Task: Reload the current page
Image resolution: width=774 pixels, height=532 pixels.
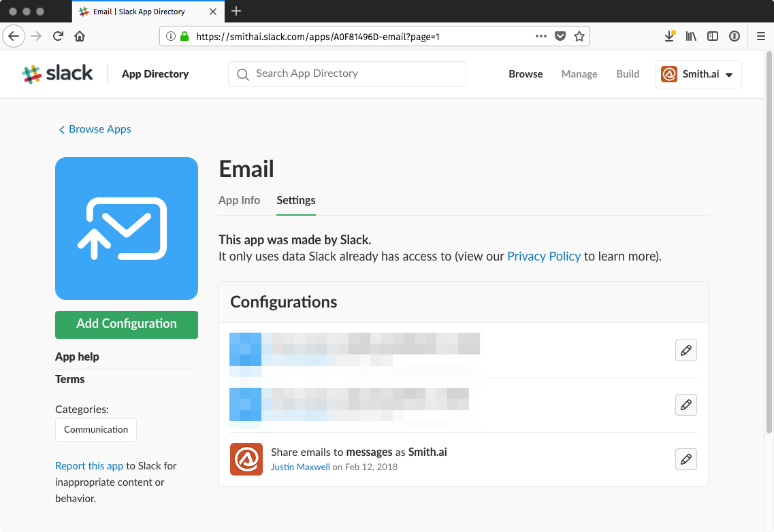Action: 58,36
